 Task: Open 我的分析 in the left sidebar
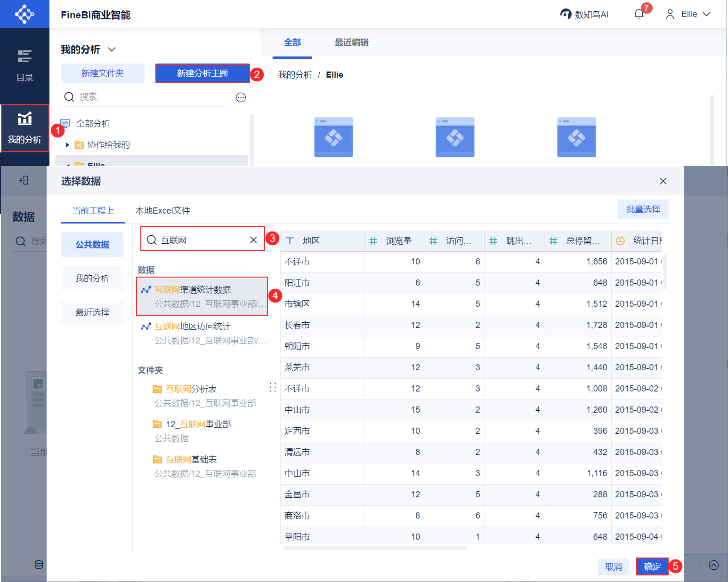24,128
